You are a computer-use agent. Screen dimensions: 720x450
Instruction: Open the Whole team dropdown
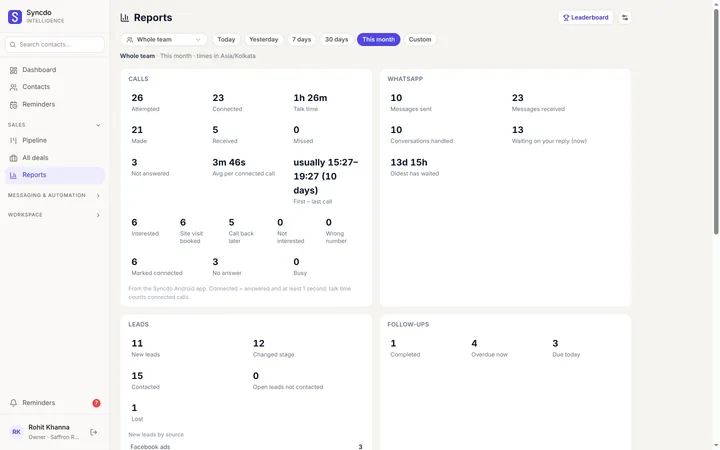pyautogui.click(x=164, y=39)
